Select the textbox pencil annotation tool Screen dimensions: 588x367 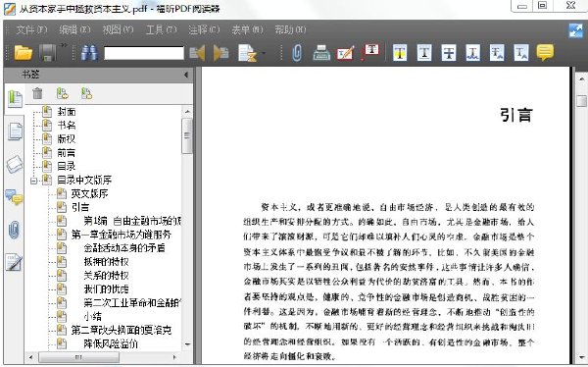(x=345, y=53)
